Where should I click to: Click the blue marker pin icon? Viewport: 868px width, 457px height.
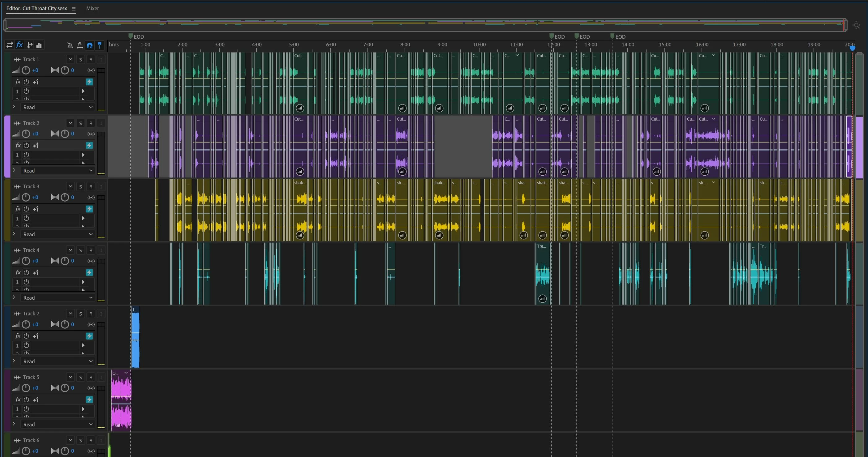pyautogui.click(x=99, y=45)
